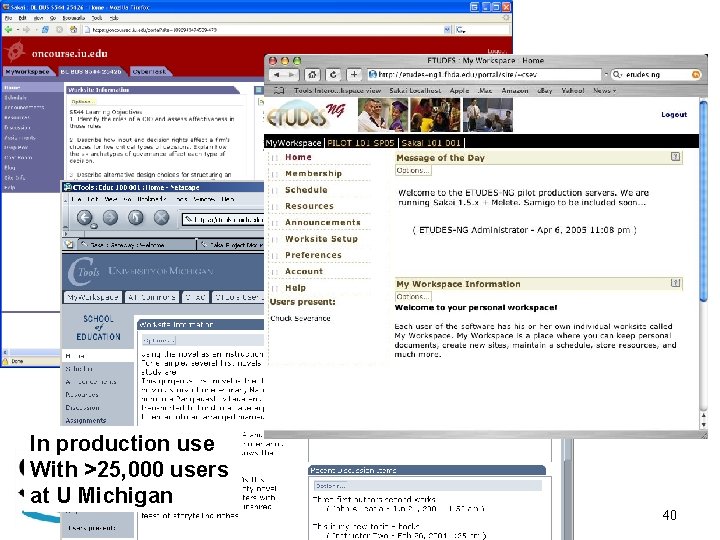The height and width of the screenshot is (540, 720).
Task: Click the Firefox reload icon in Oncourse window
Action: pos(45,29)
